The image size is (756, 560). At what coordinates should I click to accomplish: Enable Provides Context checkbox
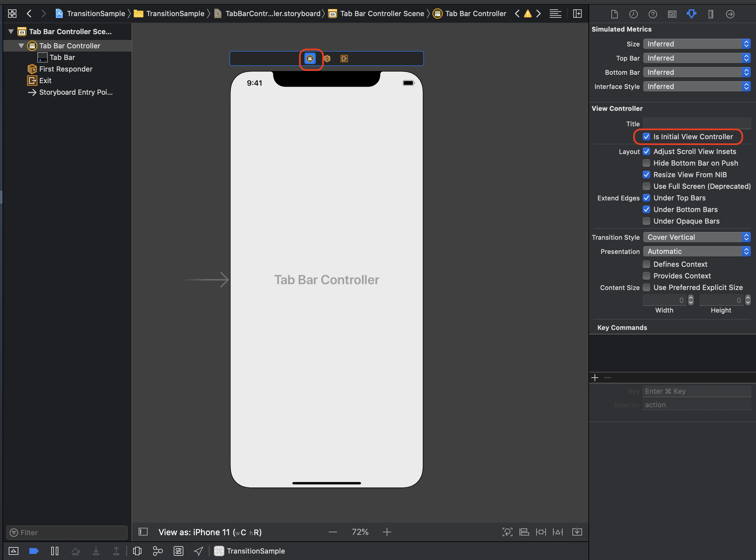[646, 276]
